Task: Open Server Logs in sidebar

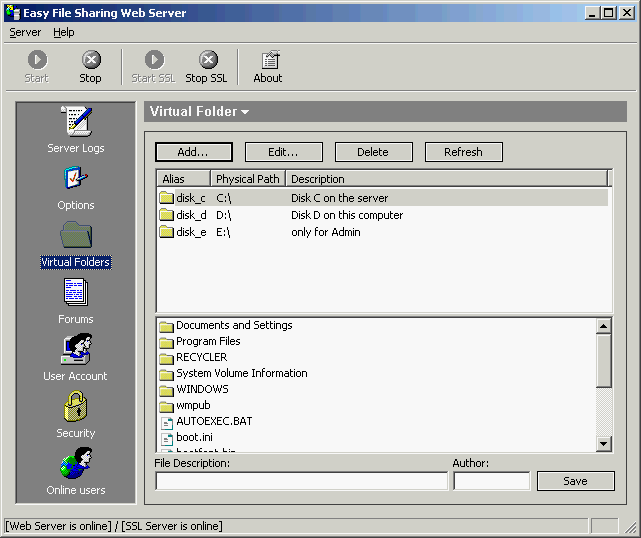Action: 77,121
